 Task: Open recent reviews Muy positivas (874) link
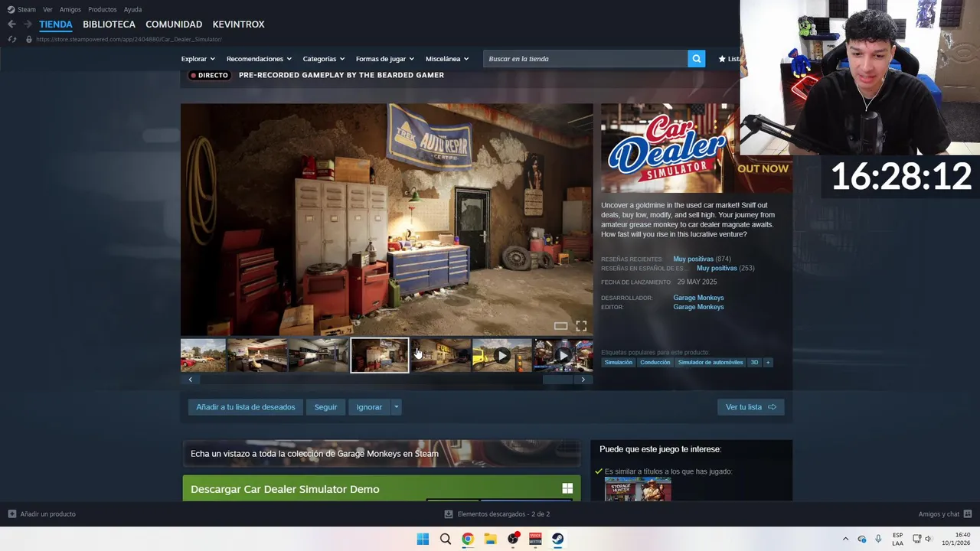point(701,259)
